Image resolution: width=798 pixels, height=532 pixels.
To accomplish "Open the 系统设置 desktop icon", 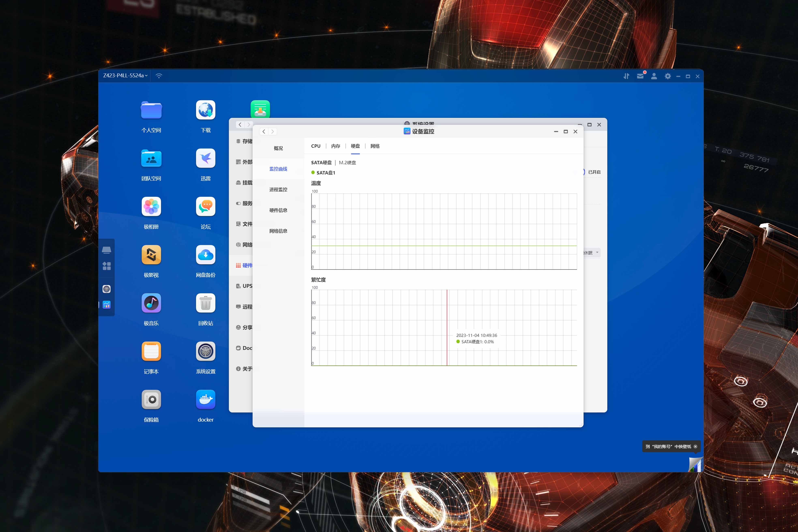I will tap(206, 351).
